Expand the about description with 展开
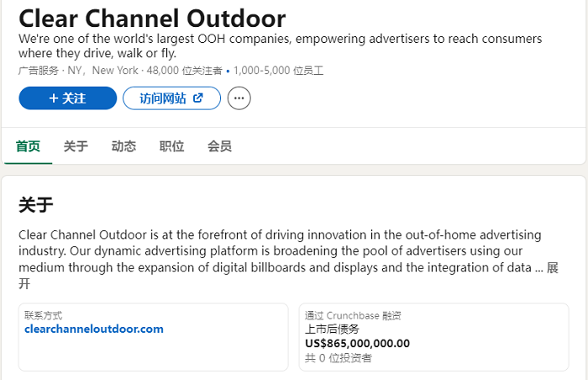The width and height of the screenshot is (588, 380). (x=553, y=267)
